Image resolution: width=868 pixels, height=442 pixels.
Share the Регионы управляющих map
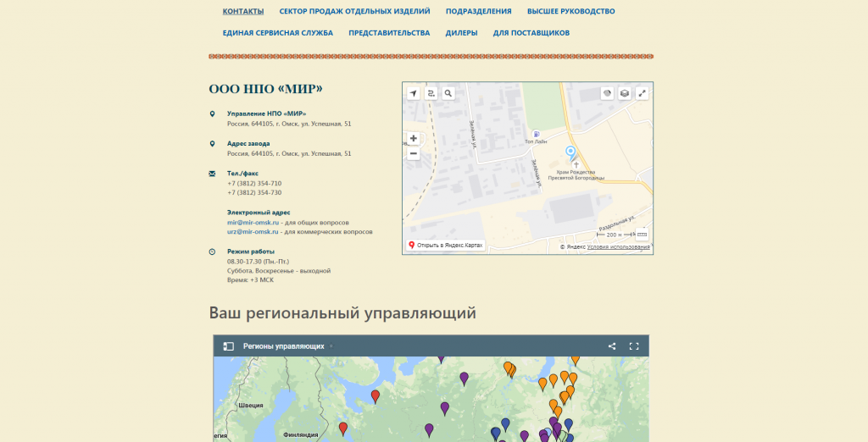pyautogui.click(x=612, y=346)
